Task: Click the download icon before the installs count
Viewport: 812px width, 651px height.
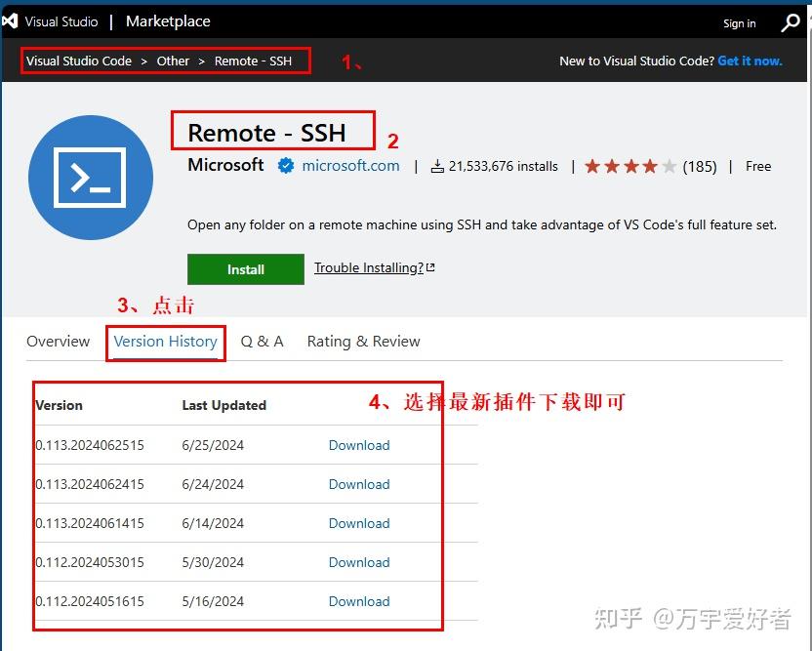Action: click(x=436, y=166)
